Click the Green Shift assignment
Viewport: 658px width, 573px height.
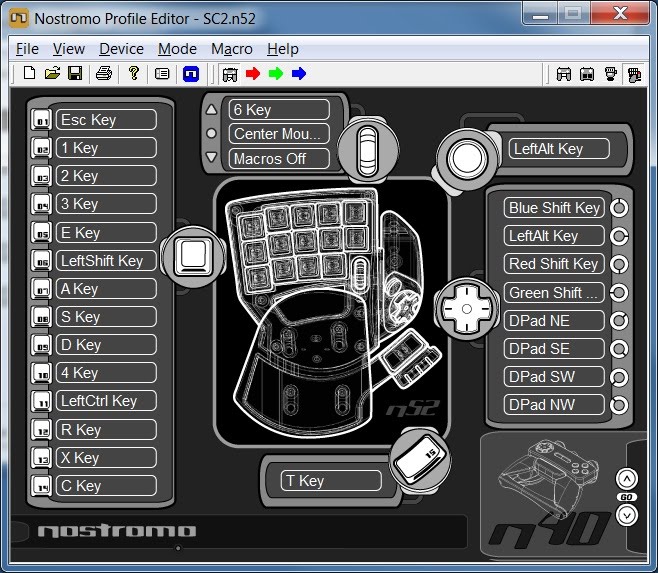coord(554,293)
